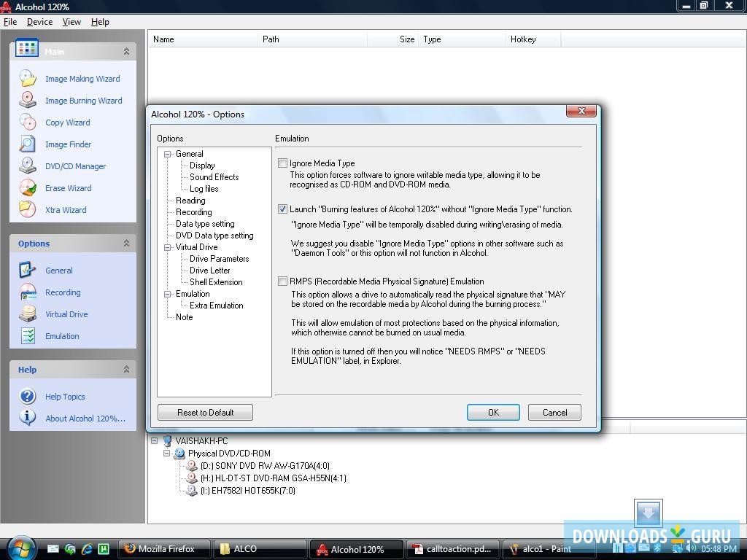
Task: Select Recording in options tree
Action: pos(193,212)
